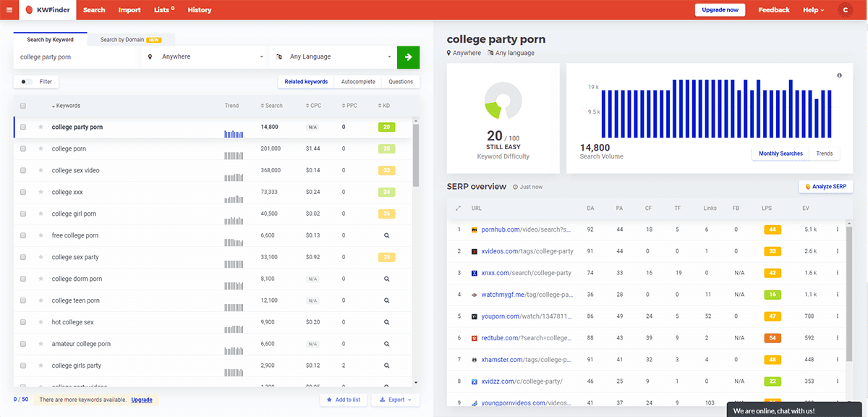Click the magnifier KD icon for 'hot college' row
Viewport: 868px width, 417px height.
[386, 322]
